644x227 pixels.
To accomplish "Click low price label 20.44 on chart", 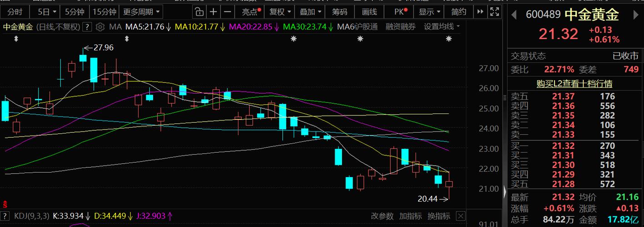I will tap(427, 198).
